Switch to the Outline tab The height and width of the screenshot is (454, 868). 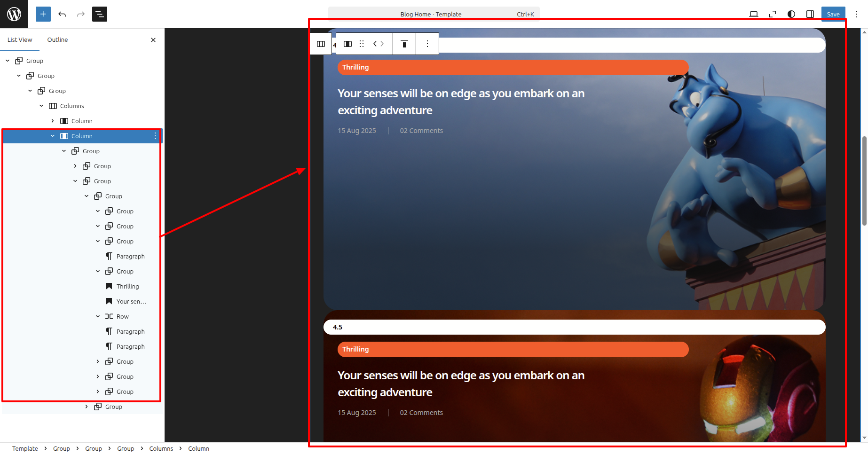coord(57,39)
